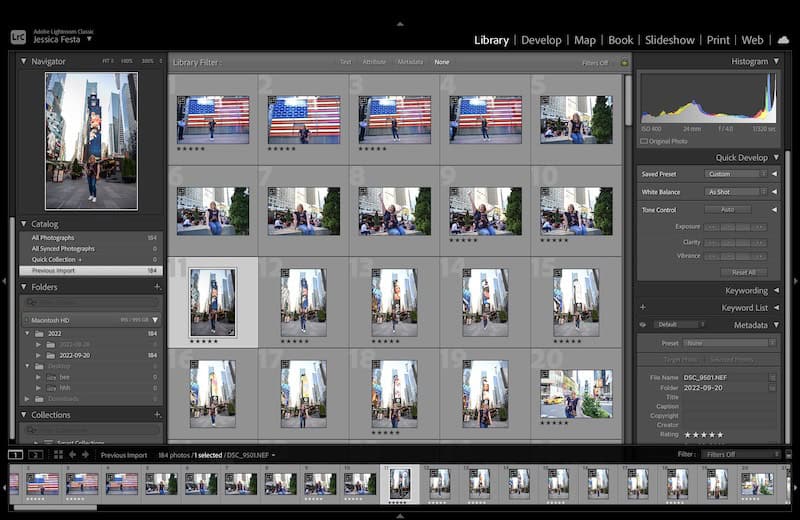Screen dimensions: 800x520
Task: Hide filmstrip with bottom edge arrow
Action: (x=400, y=516)
